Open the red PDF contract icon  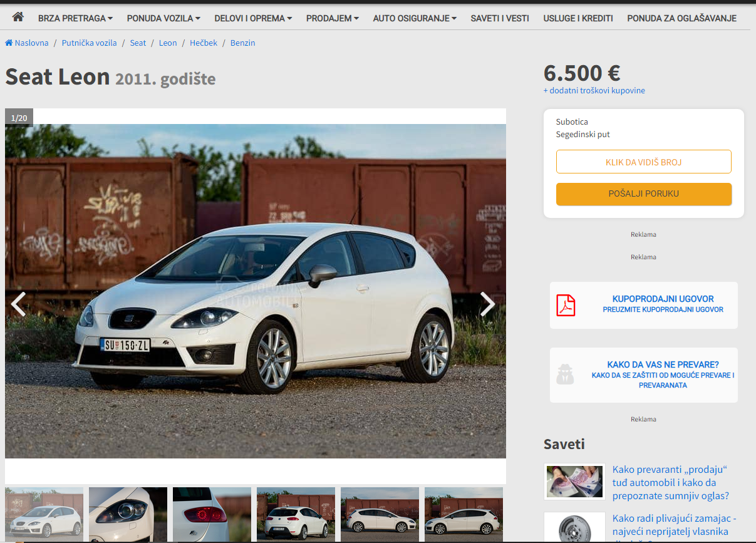point(566,305)
